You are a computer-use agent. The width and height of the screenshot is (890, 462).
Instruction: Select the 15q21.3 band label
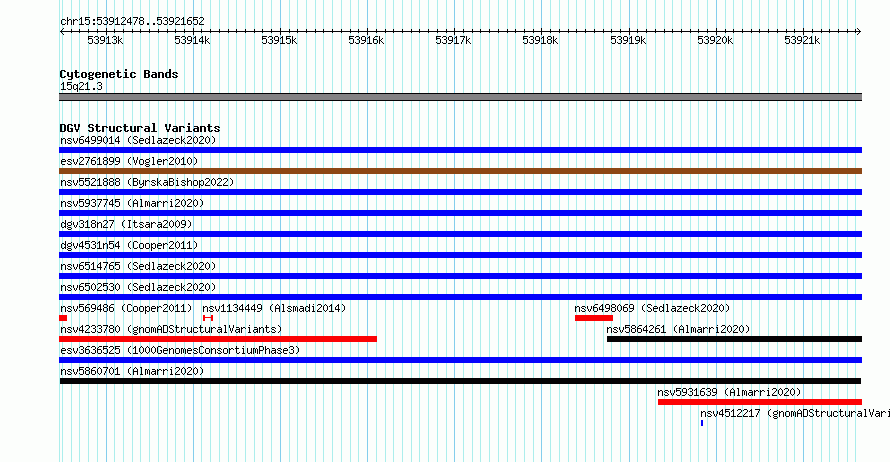click(81, 86)
